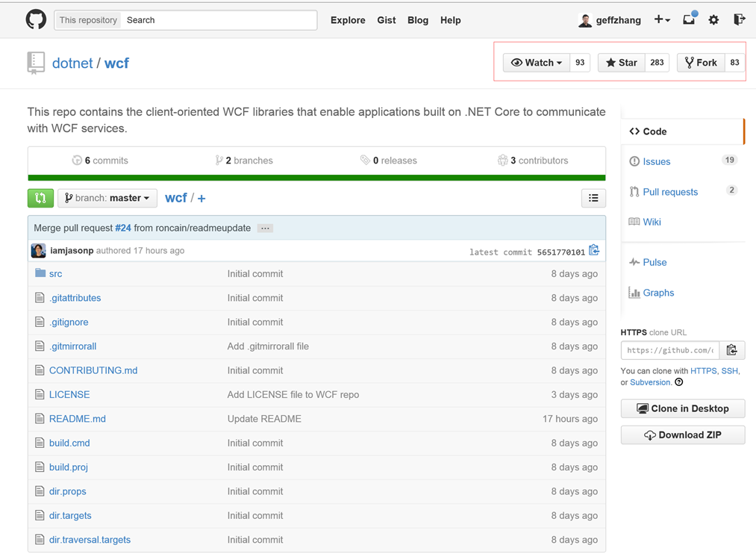View notifications inbox icon
Screen dimensions: 756x554
690,19
